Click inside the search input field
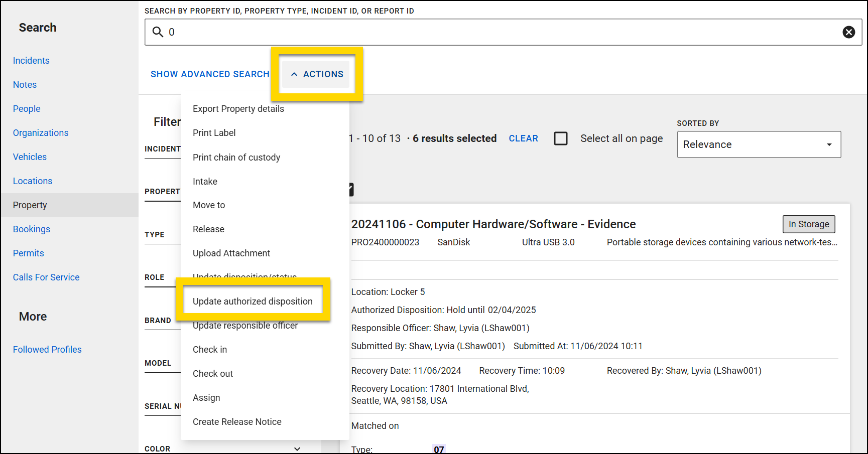The width and height of the screenshot is (868, 454). [402, 32]
